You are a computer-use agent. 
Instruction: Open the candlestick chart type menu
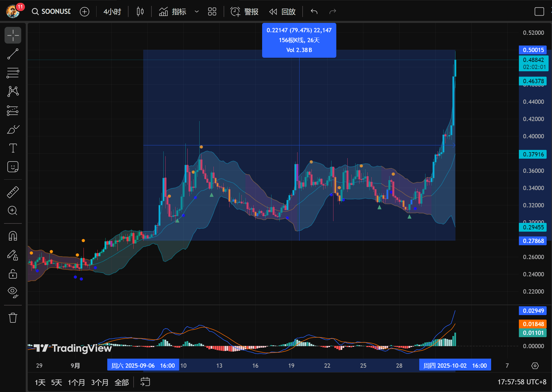tap(140, 12)
